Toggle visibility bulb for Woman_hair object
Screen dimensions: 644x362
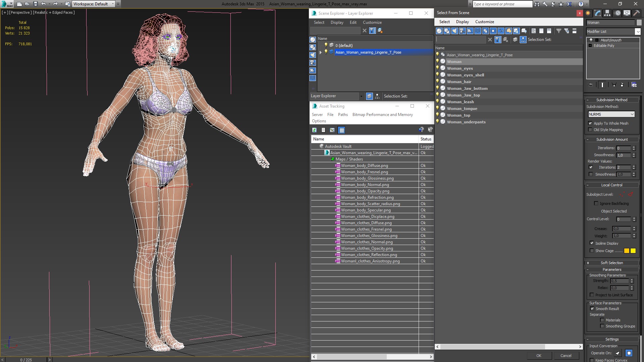(437, 81)
